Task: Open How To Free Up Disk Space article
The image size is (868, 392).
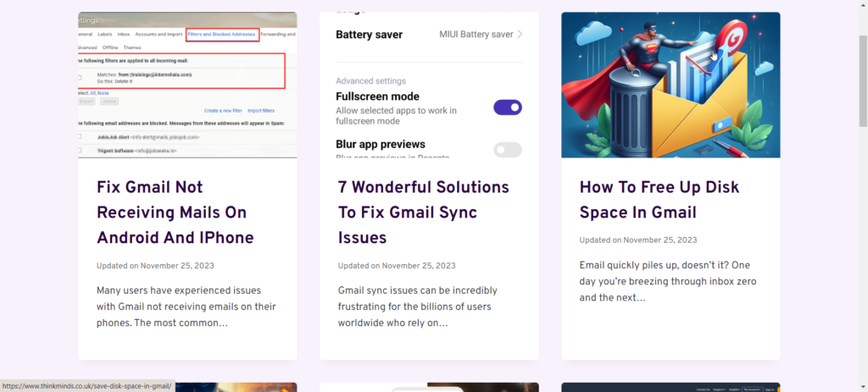Action: [658, 199]
